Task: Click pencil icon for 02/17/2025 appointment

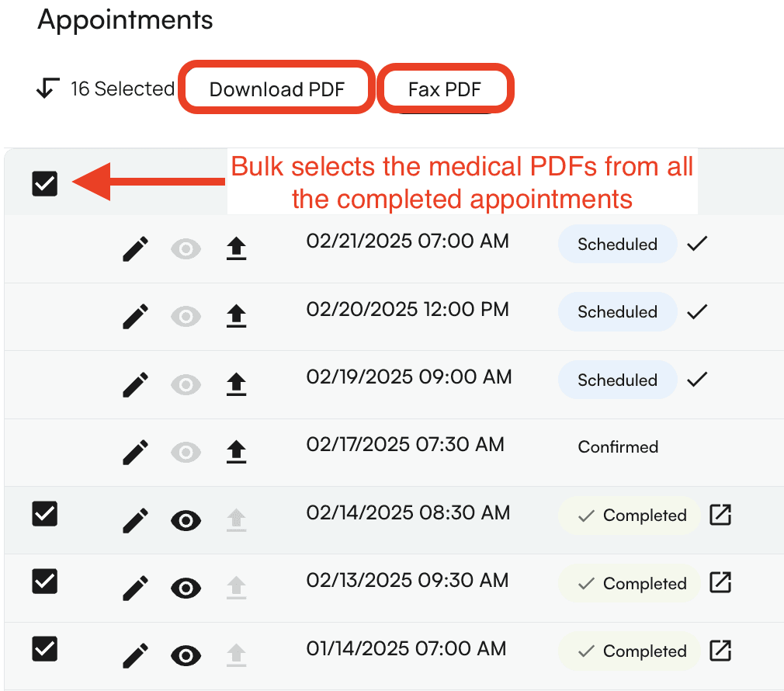Action: 136,452
